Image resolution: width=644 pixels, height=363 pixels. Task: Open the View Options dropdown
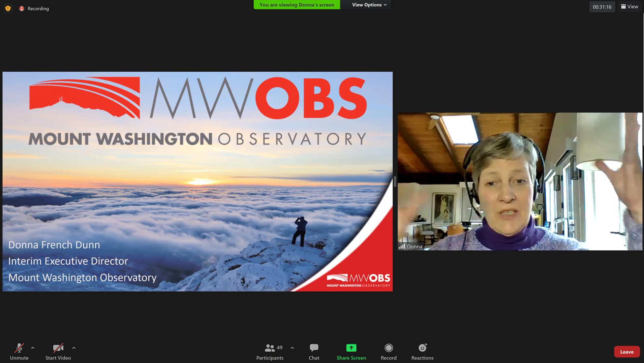(369, 5)
